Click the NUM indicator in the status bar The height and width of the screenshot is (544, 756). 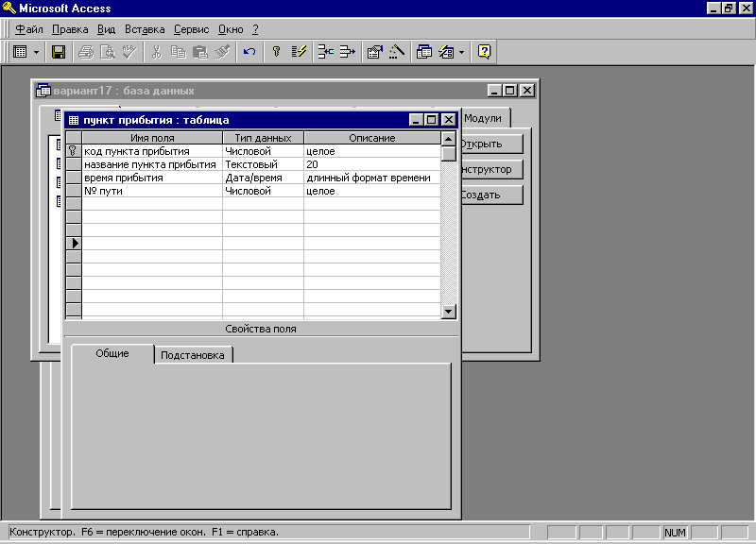click(675, 533)
